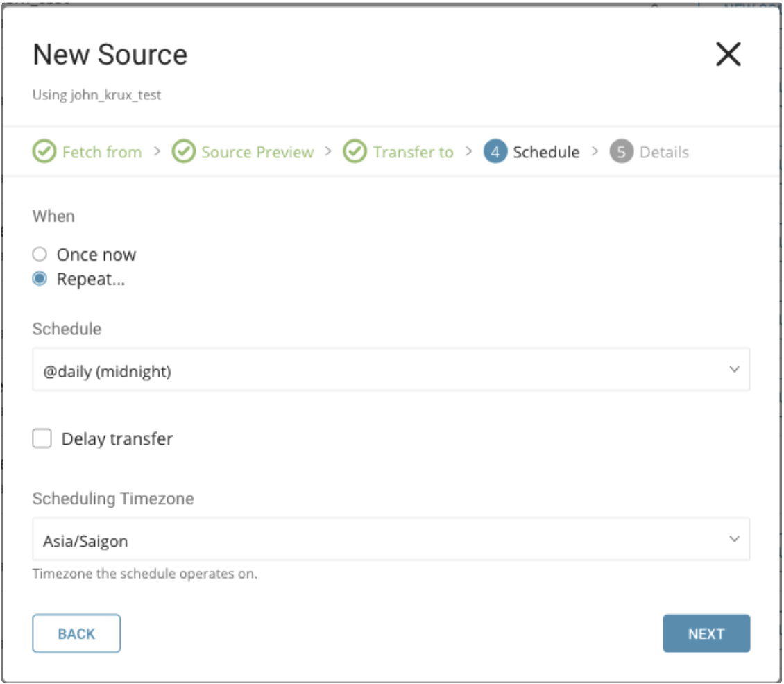The width and height of the screenshot is (784, 684).
Task: Click the NEXT button
Action: coord(706,633)
